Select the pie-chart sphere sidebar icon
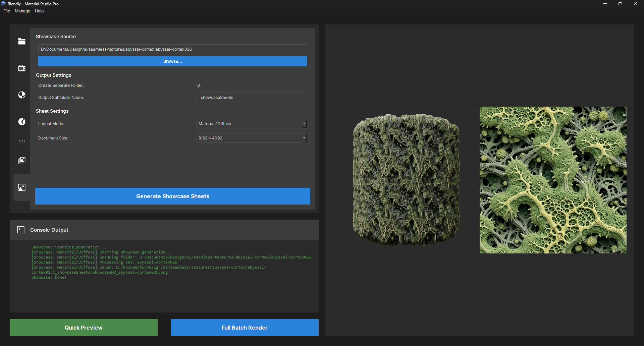The width and height of the screenshot is (644, 346). click(22, 95)
